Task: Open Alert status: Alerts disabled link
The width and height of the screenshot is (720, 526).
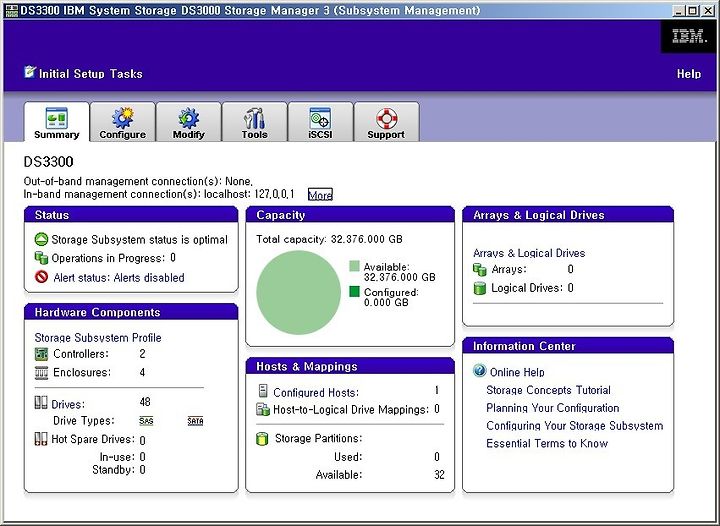Action: (x=119, y=278)
